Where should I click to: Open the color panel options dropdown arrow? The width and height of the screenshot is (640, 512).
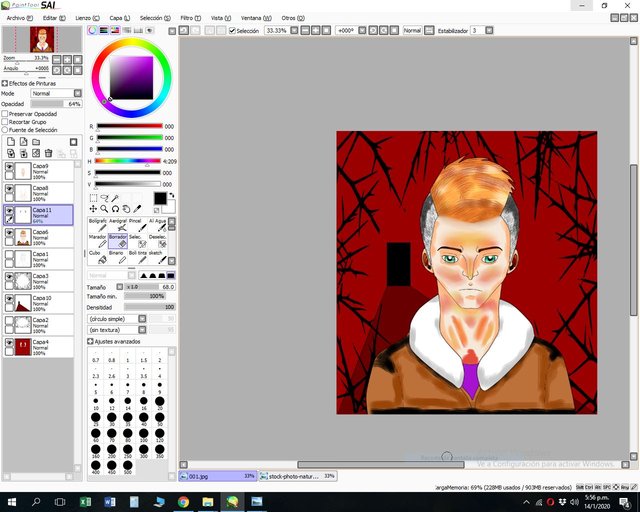click(x=172, y=31)
